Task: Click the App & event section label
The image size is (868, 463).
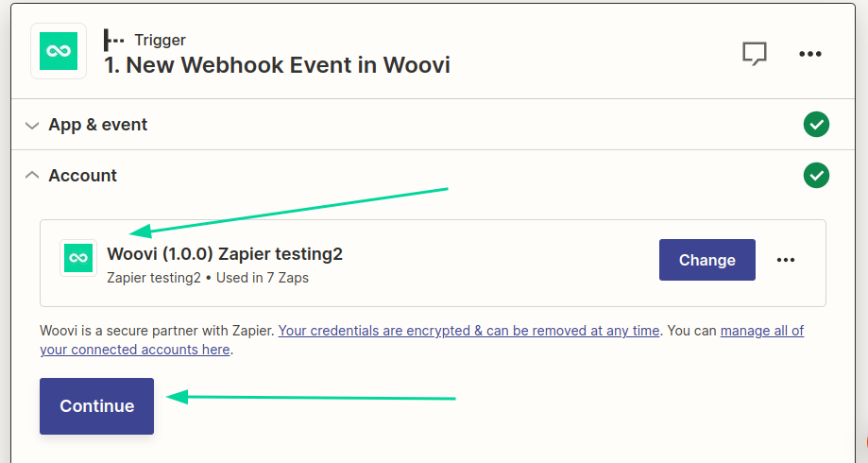Action: click(98, 125)
